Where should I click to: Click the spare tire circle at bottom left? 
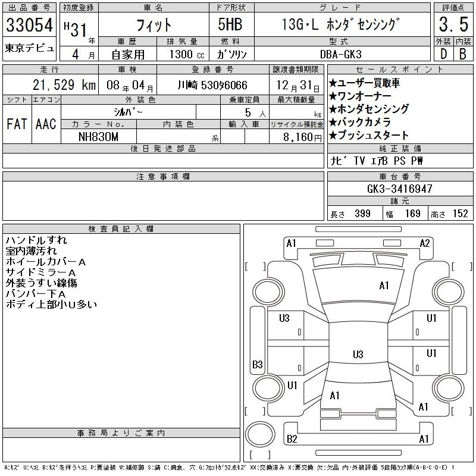260,434
